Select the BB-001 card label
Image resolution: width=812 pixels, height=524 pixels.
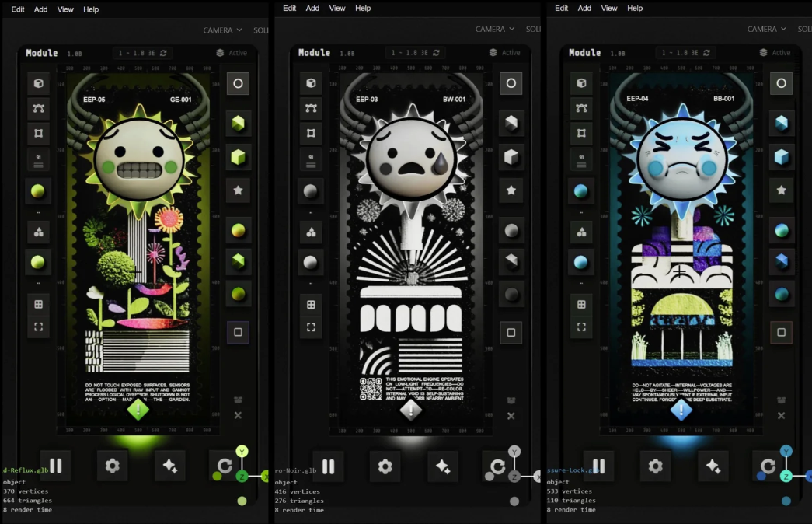(x=724, y=99)
